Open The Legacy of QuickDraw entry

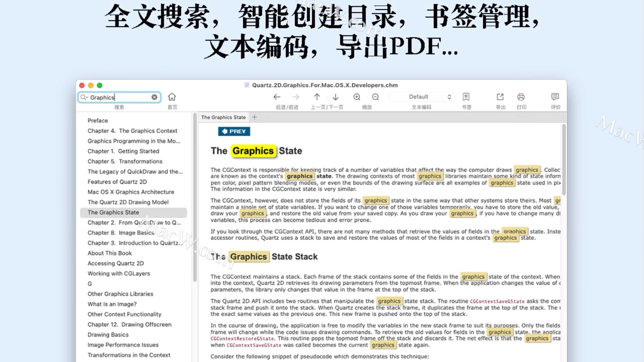tap(135, 172)
